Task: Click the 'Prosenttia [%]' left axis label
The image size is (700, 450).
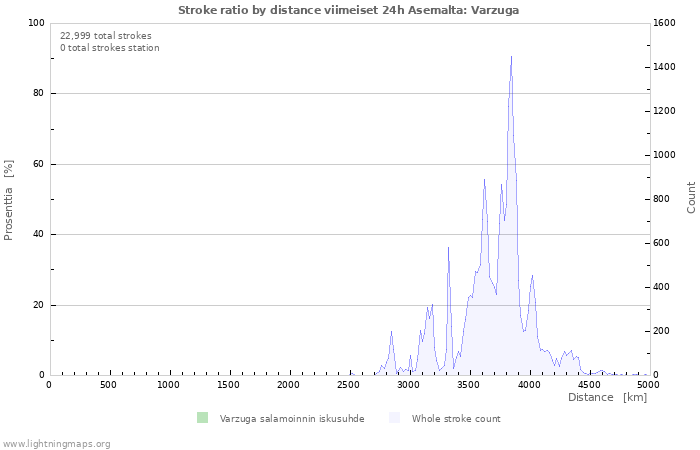Action: 9,200
